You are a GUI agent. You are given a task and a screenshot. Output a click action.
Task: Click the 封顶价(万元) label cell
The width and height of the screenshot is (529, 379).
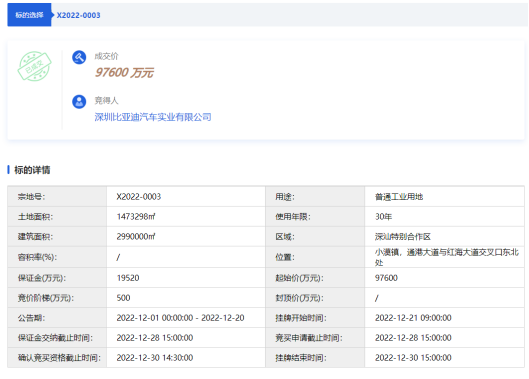tap(315, 298)
